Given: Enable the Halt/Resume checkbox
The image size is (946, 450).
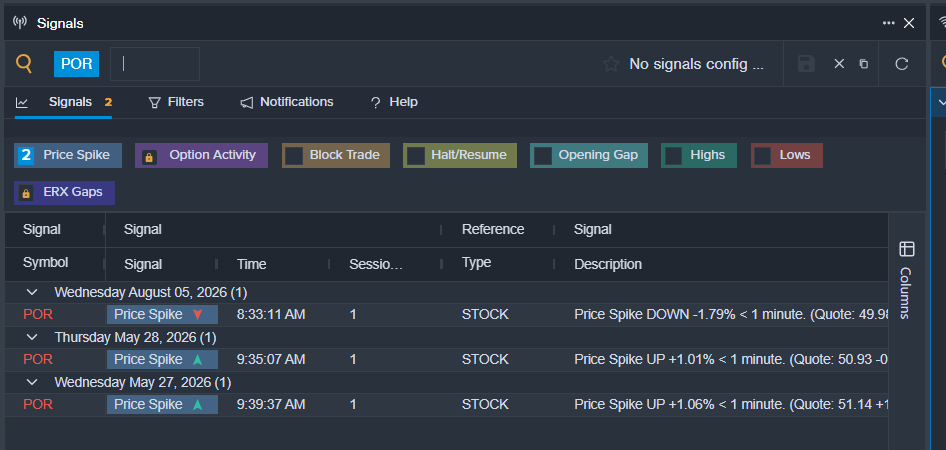Looking at the screenshot, I should click(x=416, y=156).
